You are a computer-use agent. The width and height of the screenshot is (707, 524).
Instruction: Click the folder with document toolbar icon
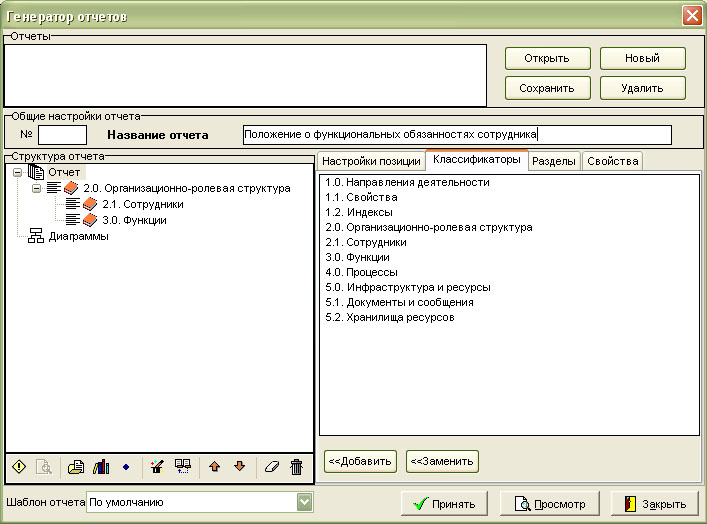pyautogui.click(x=76, y=466)
